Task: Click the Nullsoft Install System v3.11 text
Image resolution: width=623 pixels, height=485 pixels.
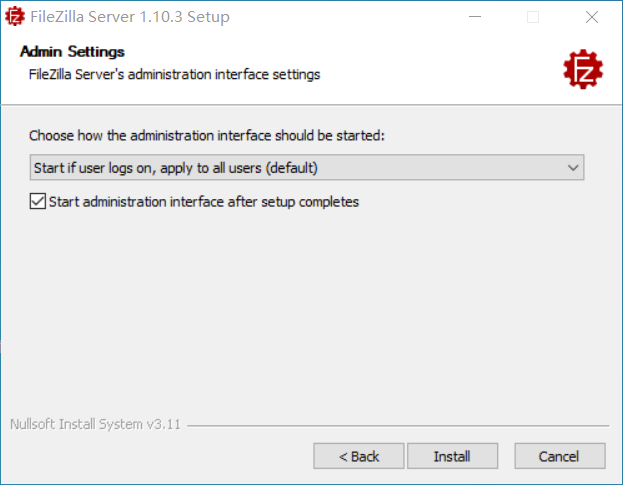Action: 95,424
